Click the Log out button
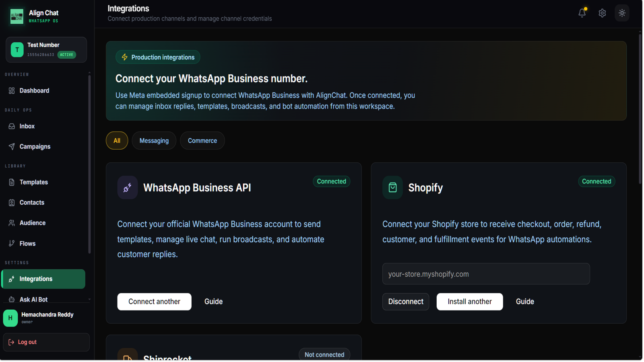 pos(46,342)
